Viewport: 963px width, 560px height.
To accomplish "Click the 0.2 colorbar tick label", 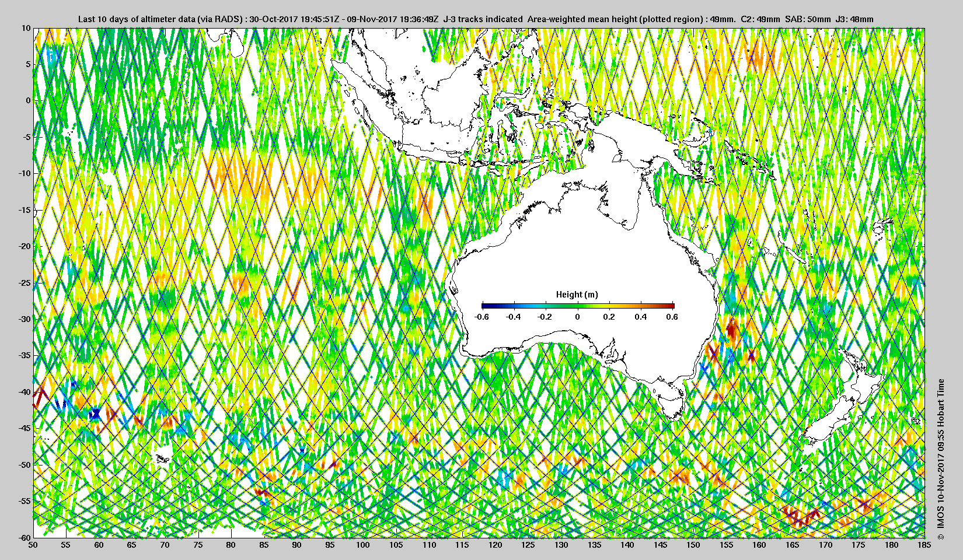I will tap(609, 317).
